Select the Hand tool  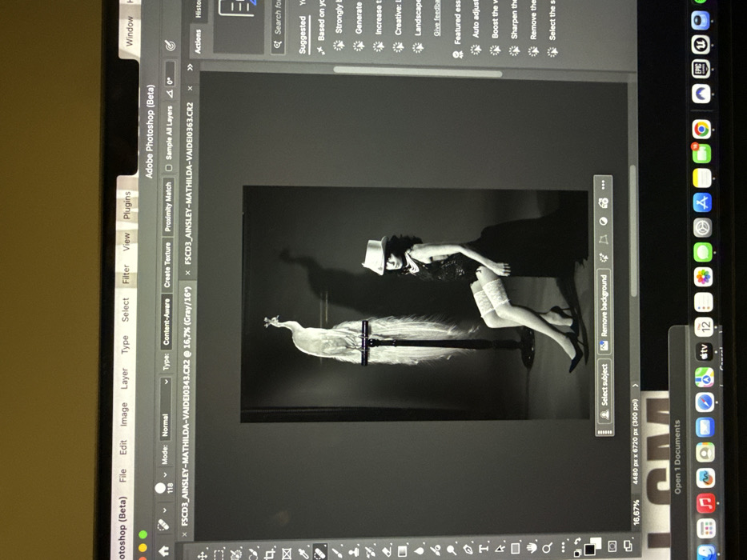click(x=531, y=548)
